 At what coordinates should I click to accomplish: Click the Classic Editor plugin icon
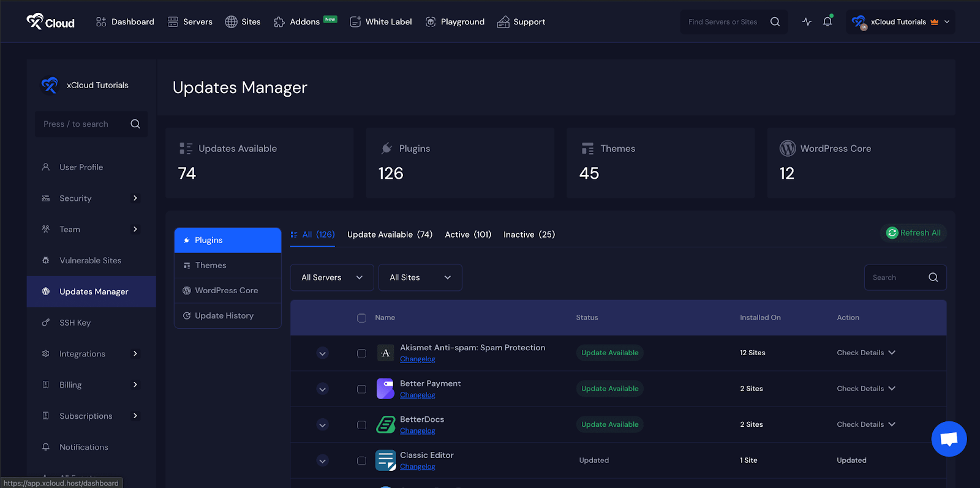(385, 460)
